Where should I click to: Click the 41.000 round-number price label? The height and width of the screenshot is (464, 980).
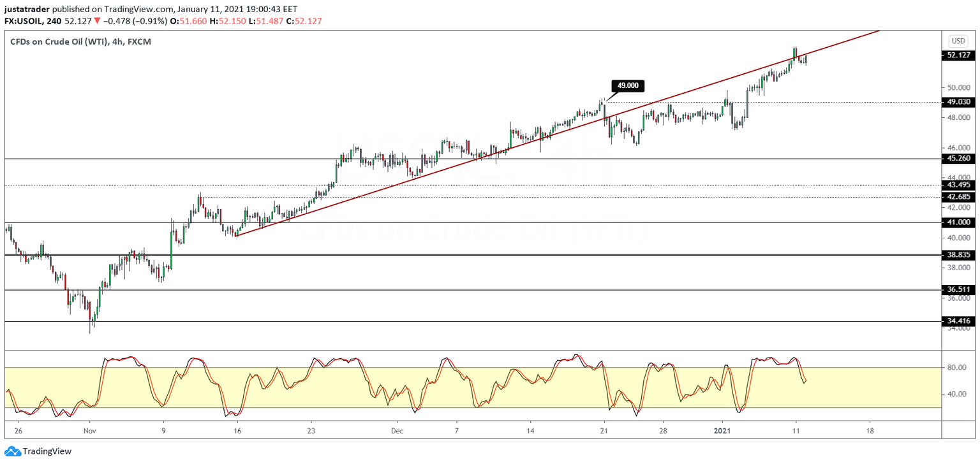pyautogui.click(x=959, y=221)
